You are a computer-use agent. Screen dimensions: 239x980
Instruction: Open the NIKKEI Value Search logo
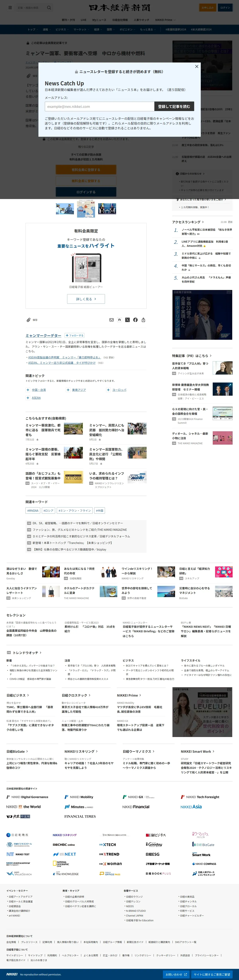(19, 874)
